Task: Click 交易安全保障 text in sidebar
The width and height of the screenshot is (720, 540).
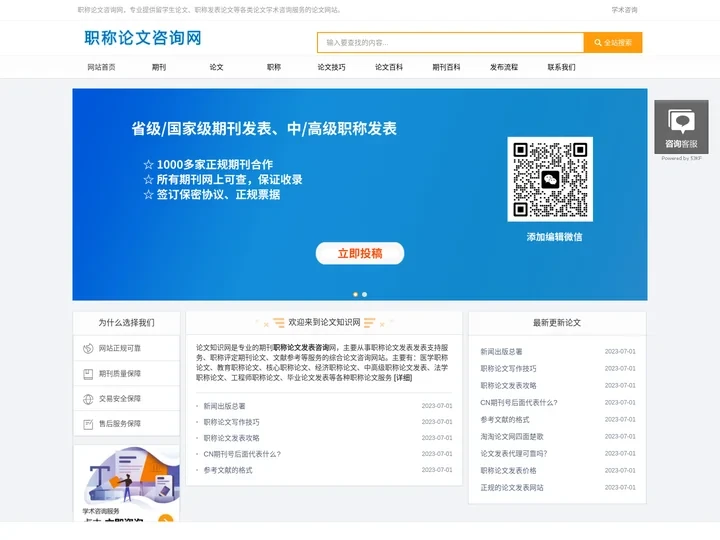Action: click(120, 399)
